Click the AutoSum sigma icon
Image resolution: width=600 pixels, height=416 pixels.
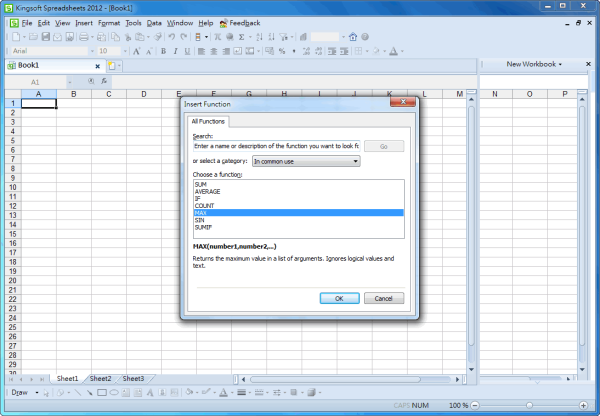[242, 37]
